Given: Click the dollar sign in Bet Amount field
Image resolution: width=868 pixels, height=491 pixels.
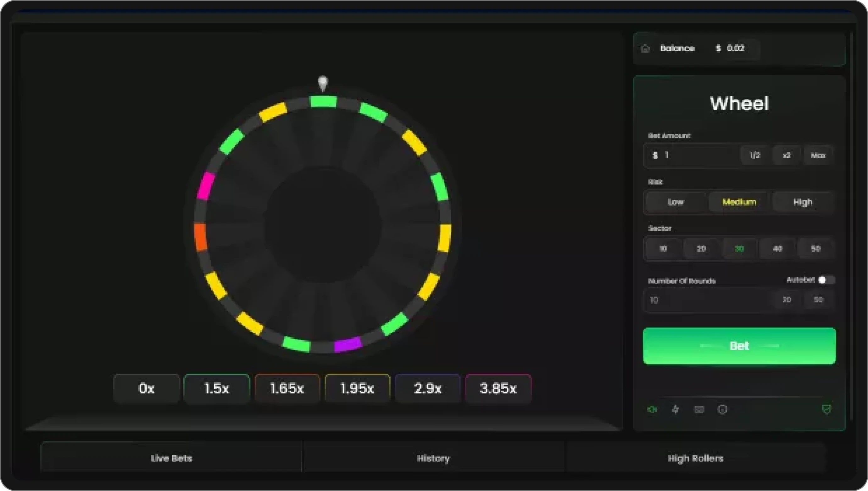Looking at the screenshot, I should 655,155.
